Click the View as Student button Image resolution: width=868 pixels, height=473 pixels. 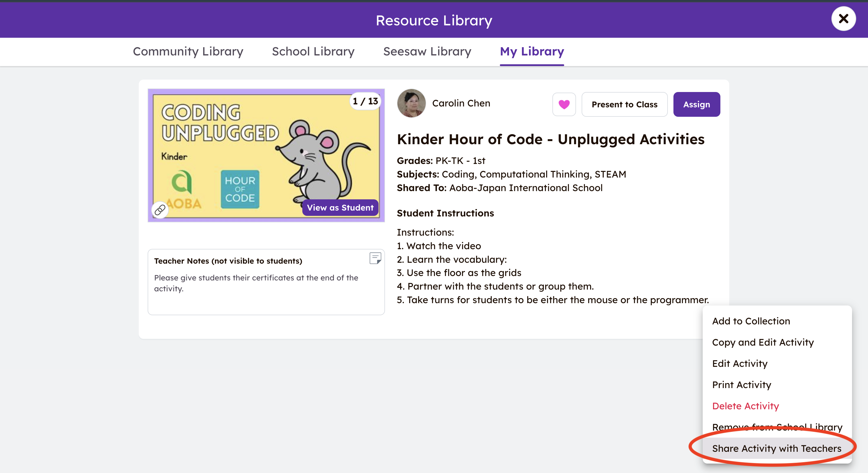[340, 208]
